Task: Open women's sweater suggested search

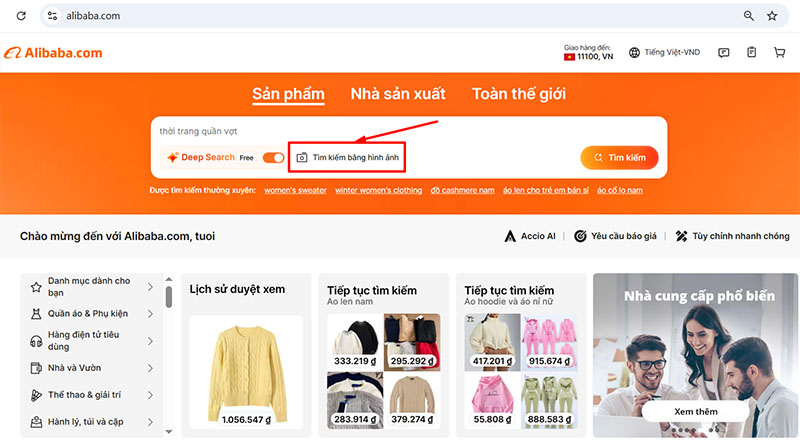Action: (295, 190)
